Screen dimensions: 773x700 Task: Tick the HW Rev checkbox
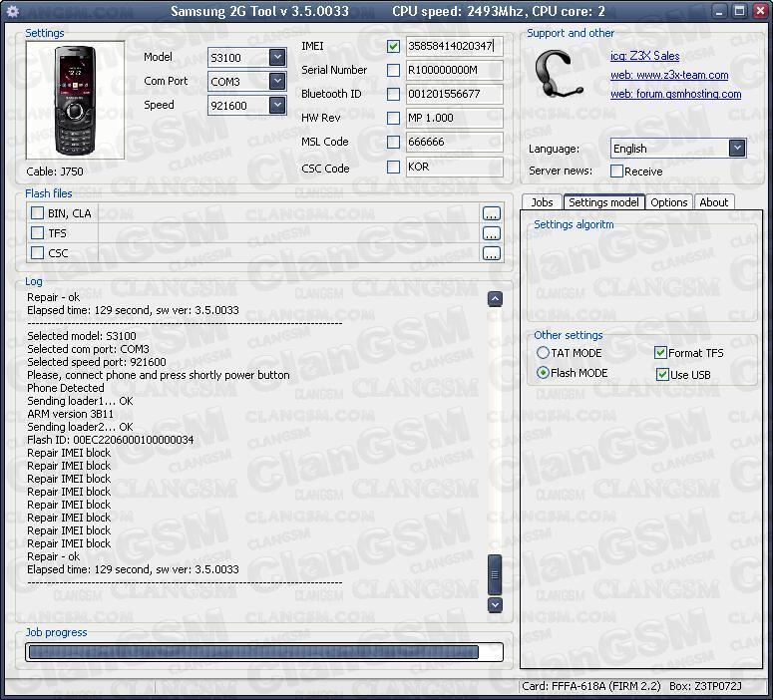(x=393, y=118)
